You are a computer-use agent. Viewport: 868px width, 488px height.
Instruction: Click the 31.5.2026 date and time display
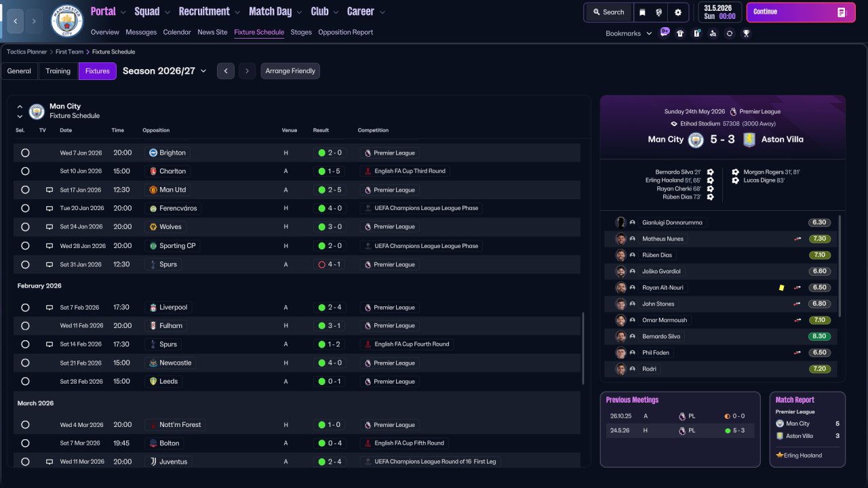click(x=720, y=12)
